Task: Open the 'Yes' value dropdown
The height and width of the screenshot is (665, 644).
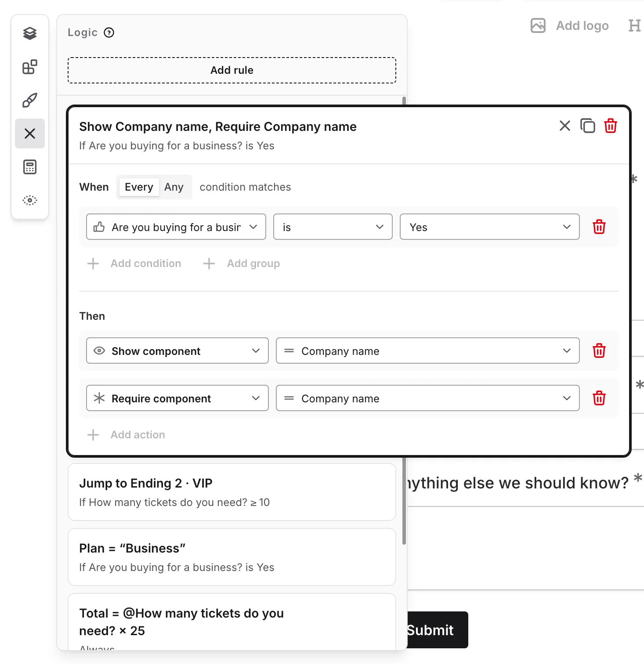Action: pyautogui.click(x=490, y=227)
